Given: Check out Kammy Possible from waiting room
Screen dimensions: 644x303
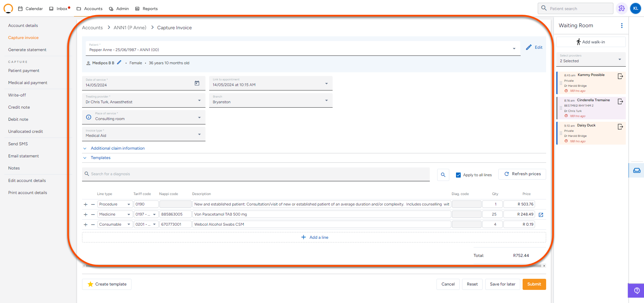Looking at the screenshot, I should pos(620,76).
